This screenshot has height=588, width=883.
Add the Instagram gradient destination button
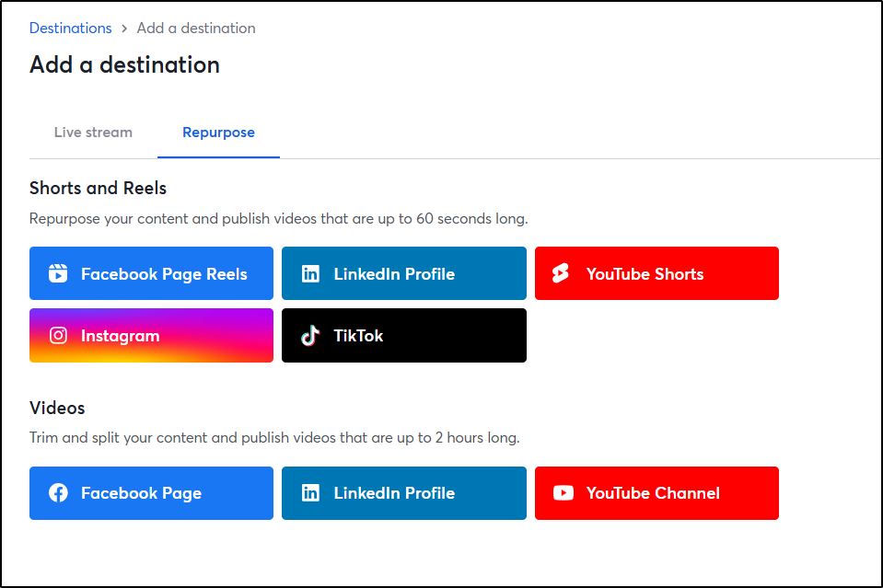click(151, 336)
